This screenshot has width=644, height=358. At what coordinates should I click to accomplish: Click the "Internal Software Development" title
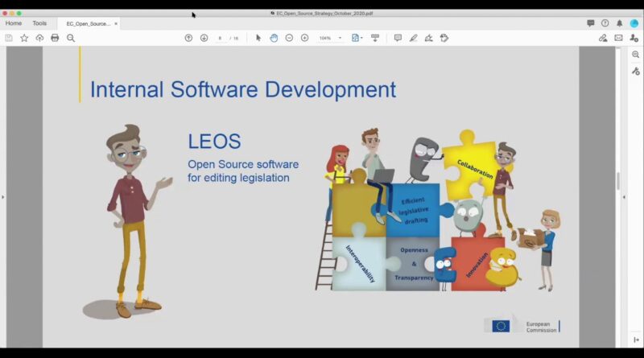243,89
